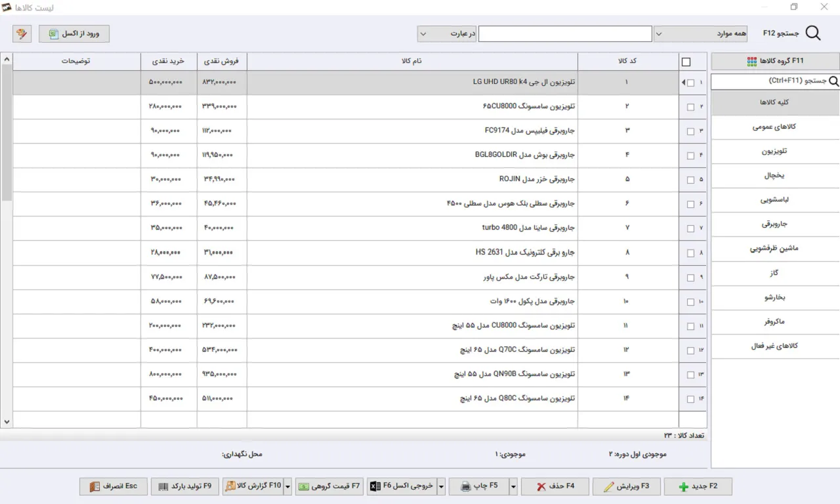Click the کد کالا column header

[628, 61]
